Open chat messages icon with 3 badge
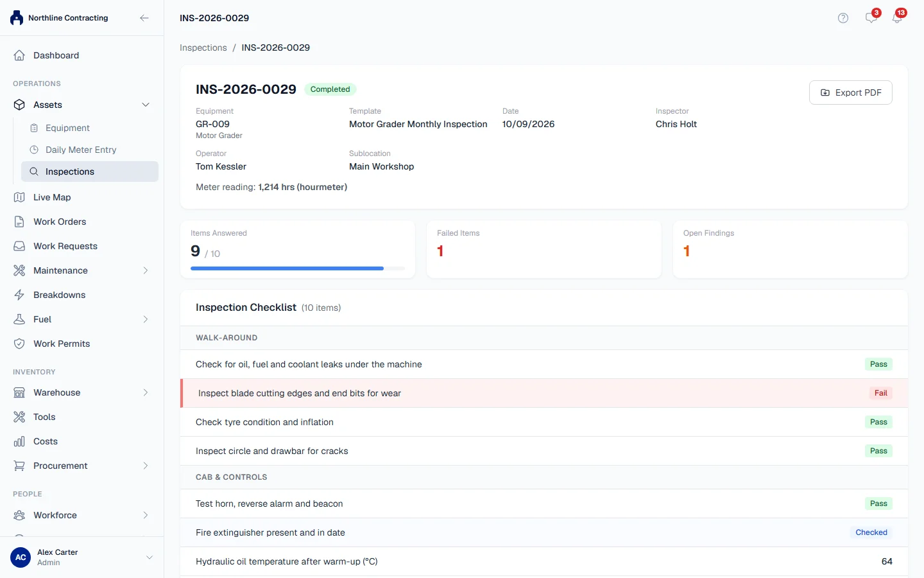The width and height of the screenshot is (924, 578). [x=871, y=17]
